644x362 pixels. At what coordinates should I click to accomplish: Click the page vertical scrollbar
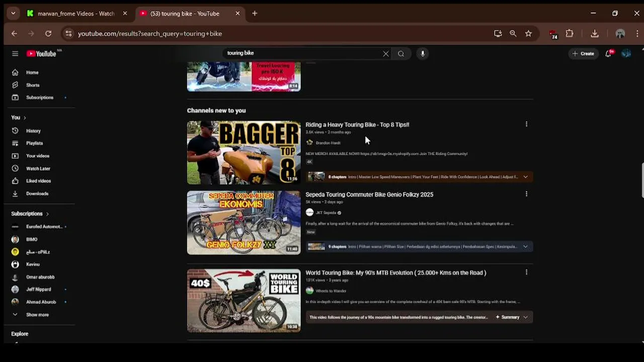pos(642,180)
